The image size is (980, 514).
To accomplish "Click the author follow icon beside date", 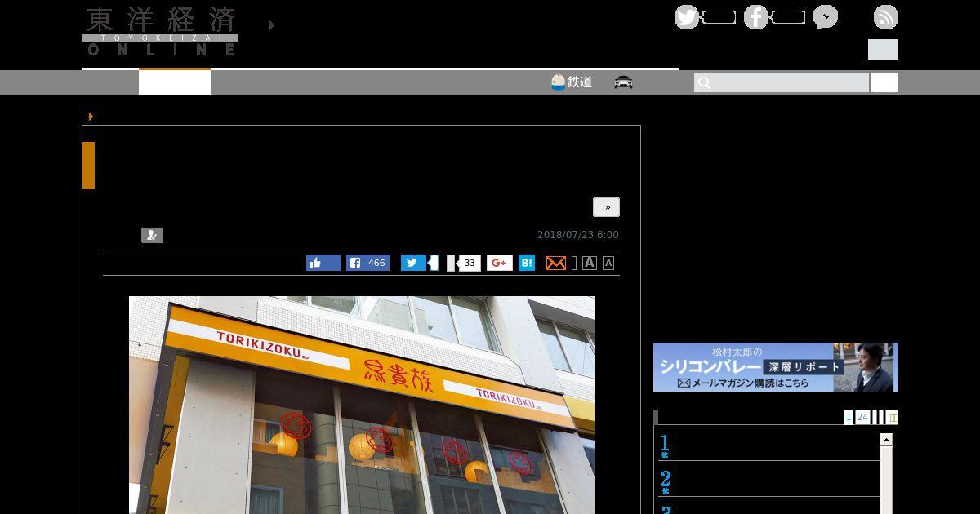I will (x=152, y=236).
